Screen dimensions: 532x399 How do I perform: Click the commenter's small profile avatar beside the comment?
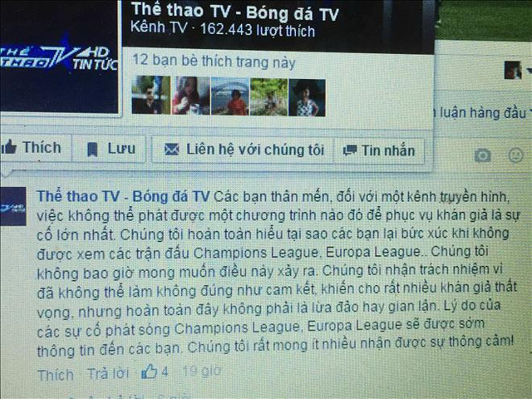[13, 206]
